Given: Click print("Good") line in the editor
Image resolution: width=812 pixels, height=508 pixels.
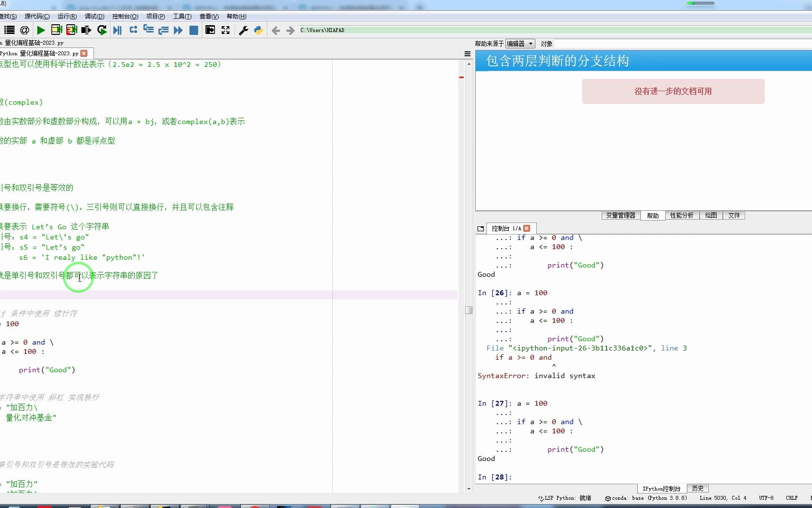Looking at the screenshot, I should (47, 370).
